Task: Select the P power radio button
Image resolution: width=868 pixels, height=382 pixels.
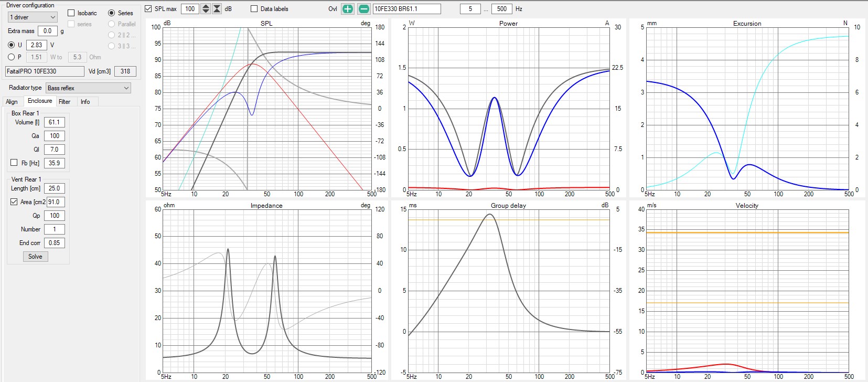Action: pyautogui.click(x=12, y=57)
